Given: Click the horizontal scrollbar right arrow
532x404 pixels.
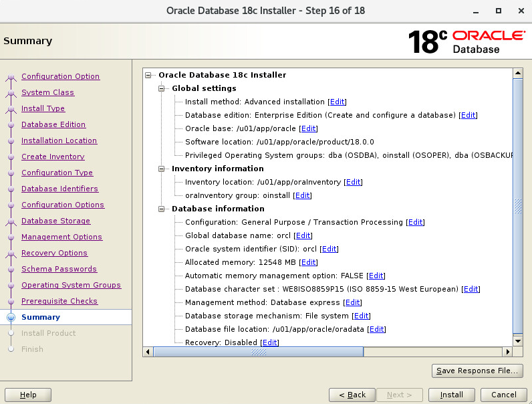Looking at the screenshot, I should tap(507, 352).
